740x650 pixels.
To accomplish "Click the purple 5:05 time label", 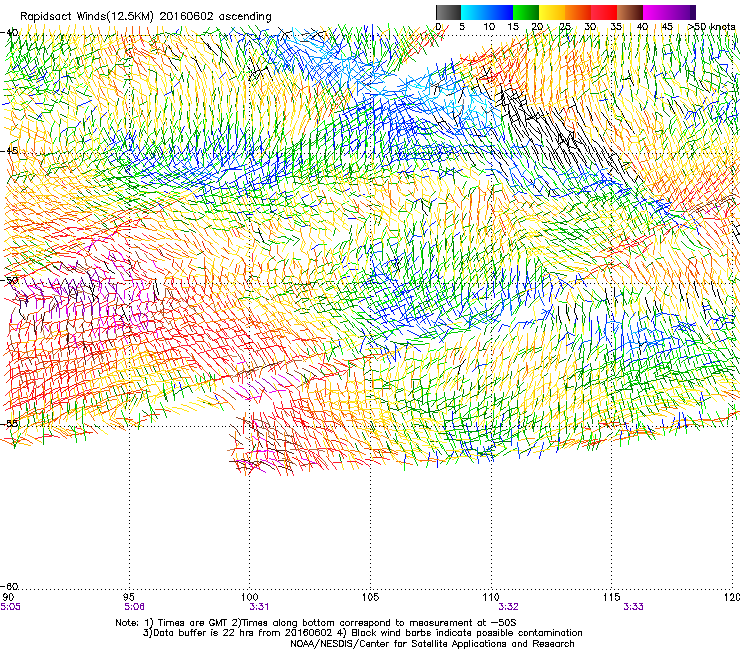I will click(10, 607).
